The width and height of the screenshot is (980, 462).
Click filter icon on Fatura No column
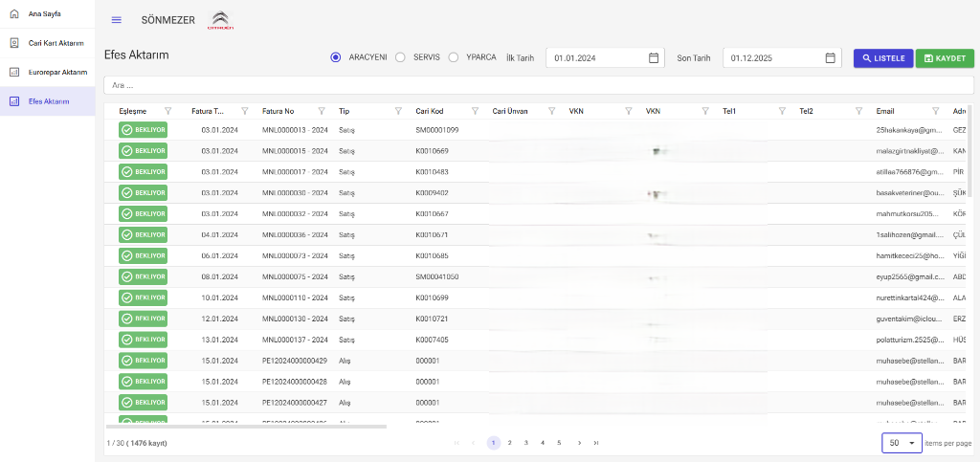pyautogui.click(x=322, y=111)
